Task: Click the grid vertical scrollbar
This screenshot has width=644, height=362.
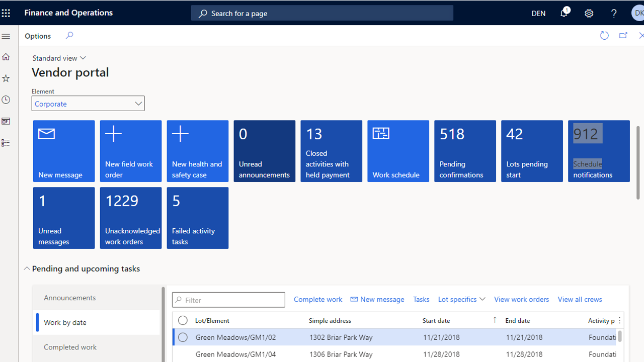Action: tap(620, 336)
